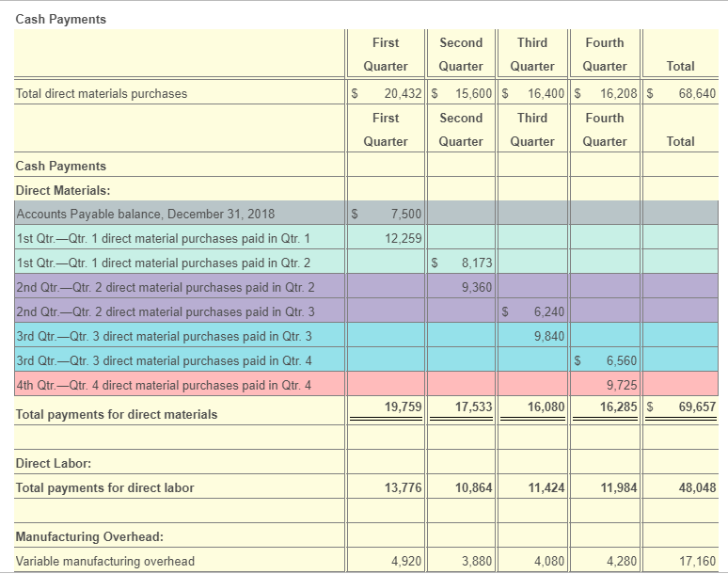Image resolution: width=728 pixels, height=574 pixels.
Task: Click direct labor fourth quarter value 11,984
Action: click(619, 487)
